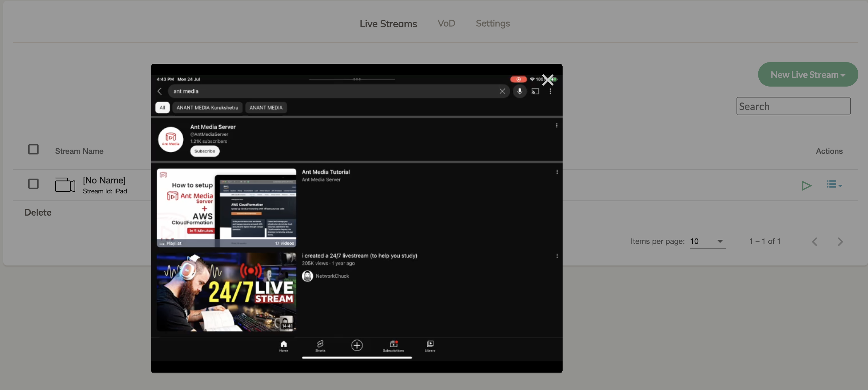Tap the Shorts icon in the bottom bar
868x390 pixels.
pyautogui.click(x=320, y=346)
